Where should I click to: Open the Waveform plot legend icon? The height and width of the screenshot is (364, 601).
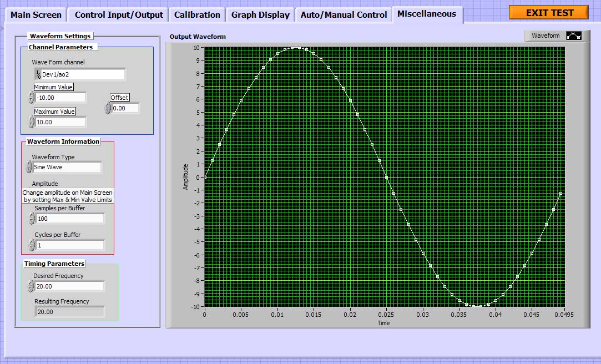574,36
